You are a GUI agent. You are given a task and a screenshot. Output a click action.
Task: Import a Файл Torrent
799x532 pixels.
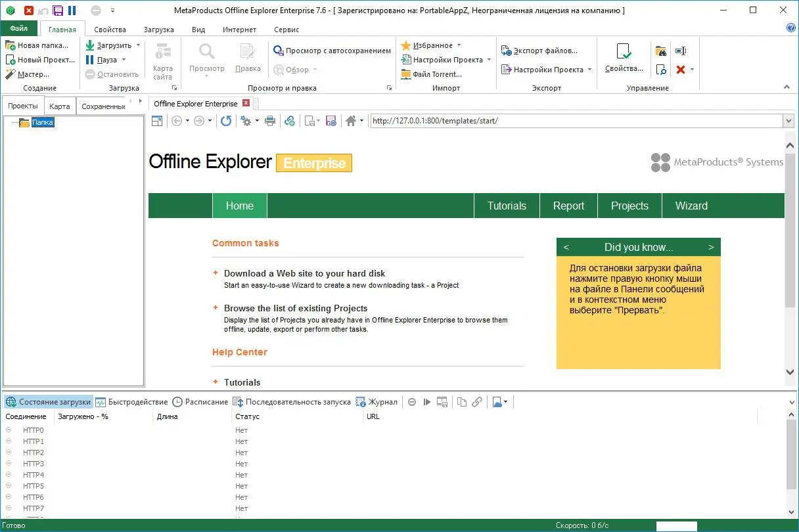(x=431, y=74)
